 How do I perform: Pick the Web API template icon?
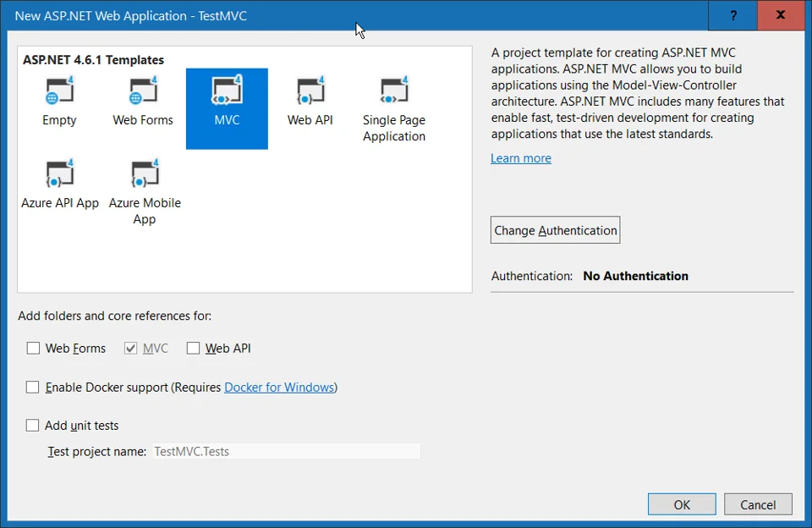pos(310,91)
